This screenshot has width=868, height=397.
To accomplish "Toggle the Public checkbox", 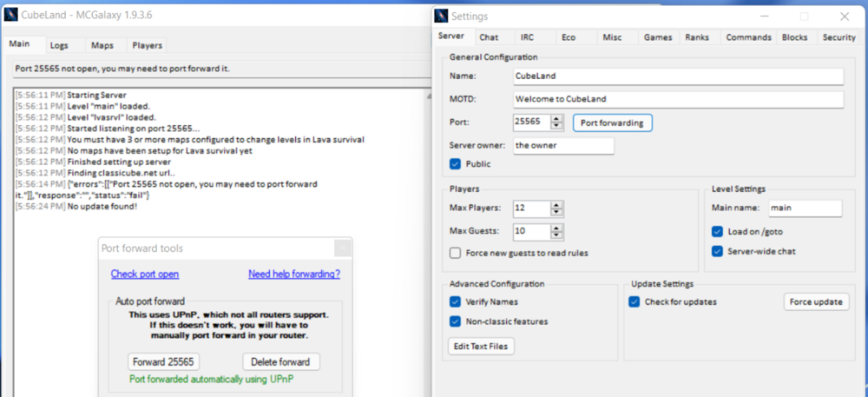I will pos(455,164).
